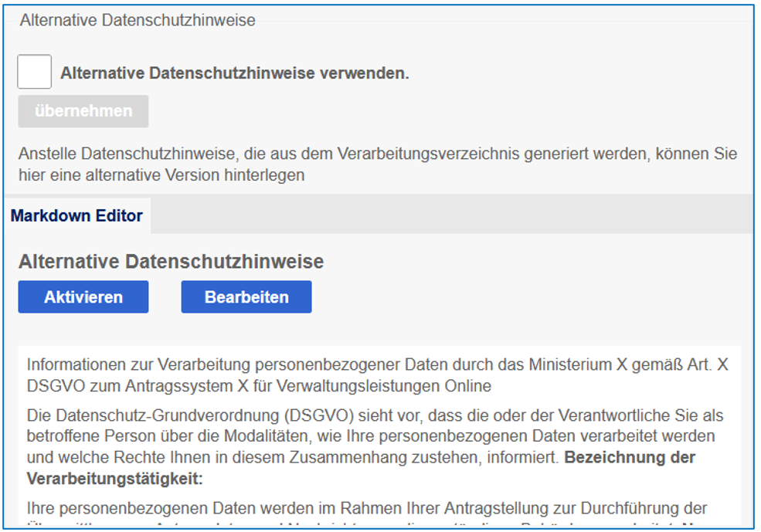This screenshot has width=761, height=532.
Task: Switch to the Markdown Editor tab
Action: 76,216
